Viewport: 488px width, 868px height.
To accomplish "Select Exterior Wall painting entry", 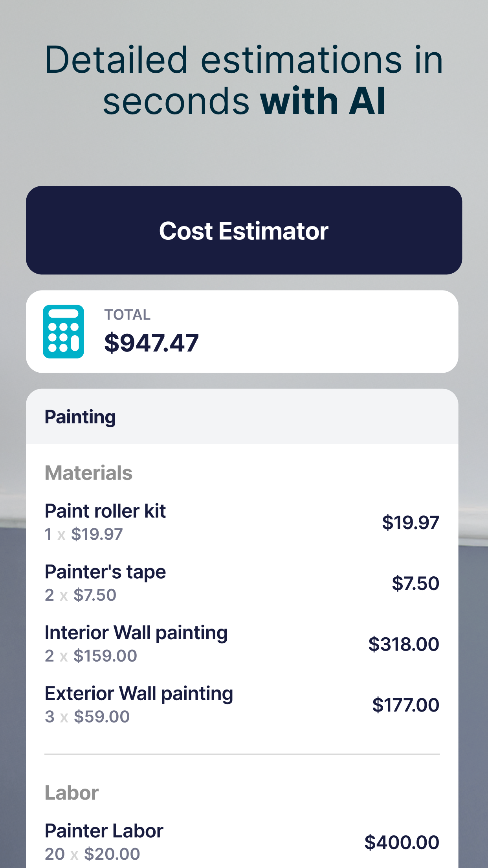I will pyautogui.click(x=139, y=693).
